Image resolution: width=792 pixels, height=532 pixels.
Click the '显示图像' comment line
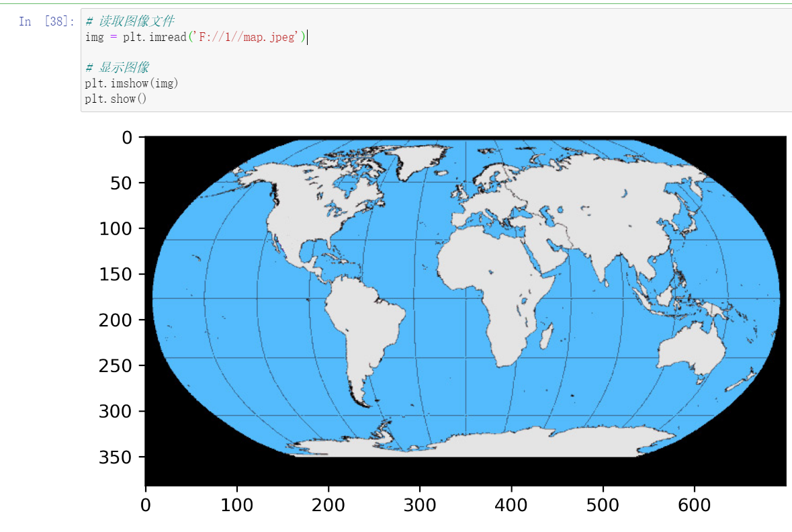118,67
